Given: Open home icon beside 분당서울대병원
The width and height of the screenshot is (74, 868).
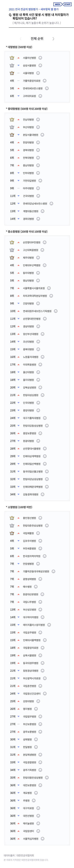Looking at the screenshot, I should (x=43, y=135).
